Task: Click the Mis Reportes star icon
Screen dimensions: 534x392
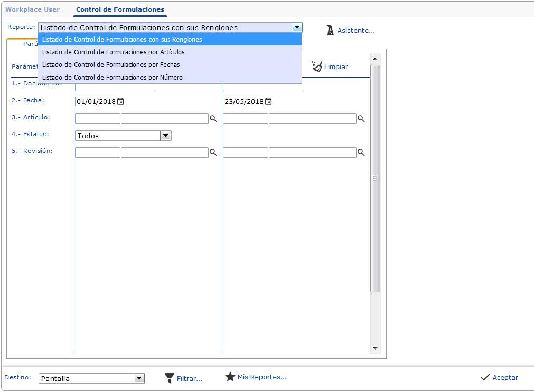Action: point(230,377)
